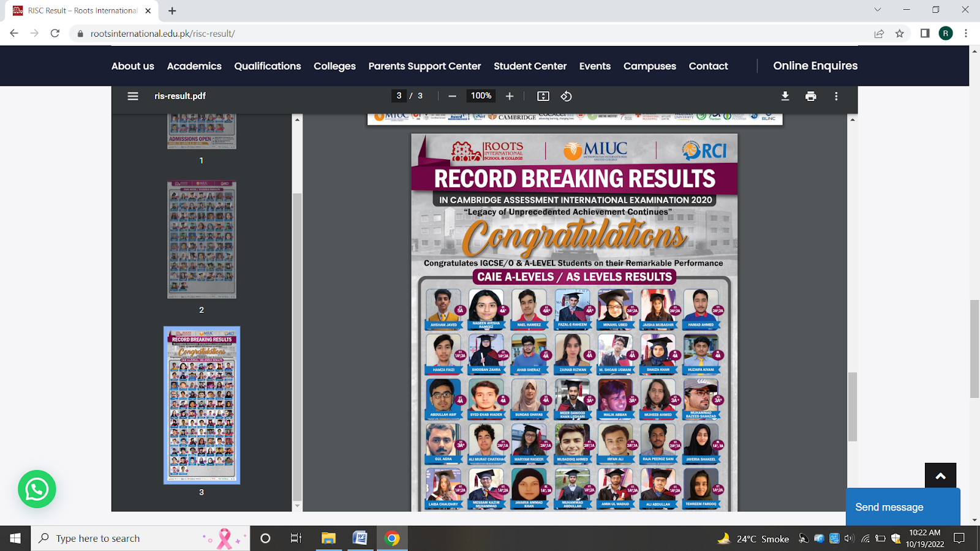Print the PDF document

point(811,96)
